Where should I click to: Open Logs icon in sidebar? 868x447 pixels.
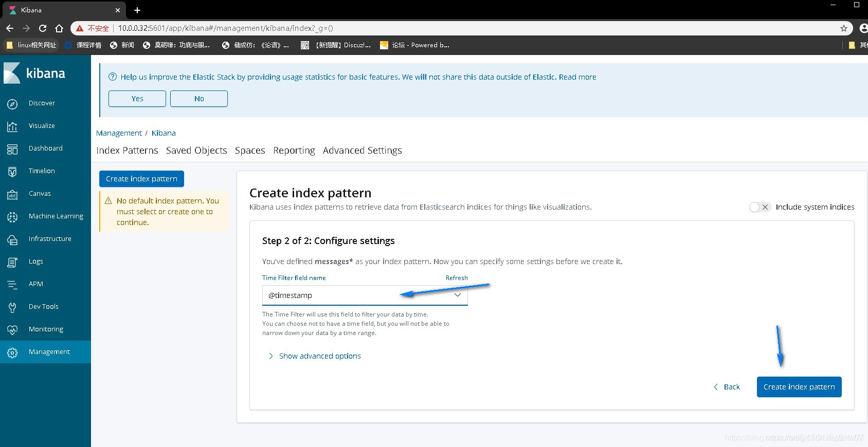click(x=12, y=262)
